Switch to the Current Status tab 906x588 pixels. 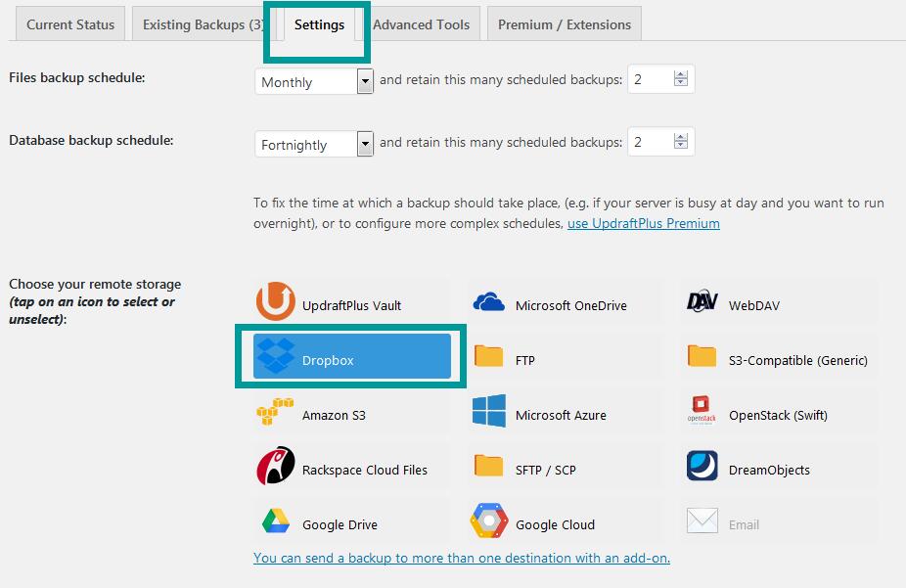coord(70,24)
